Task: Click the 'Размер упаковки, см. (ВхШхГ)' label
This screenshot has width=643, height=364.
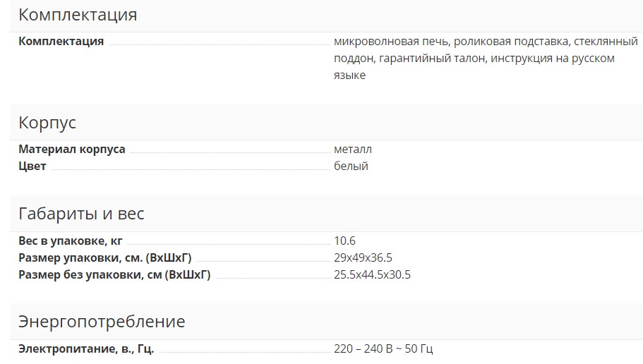Action: pos(105,258)
